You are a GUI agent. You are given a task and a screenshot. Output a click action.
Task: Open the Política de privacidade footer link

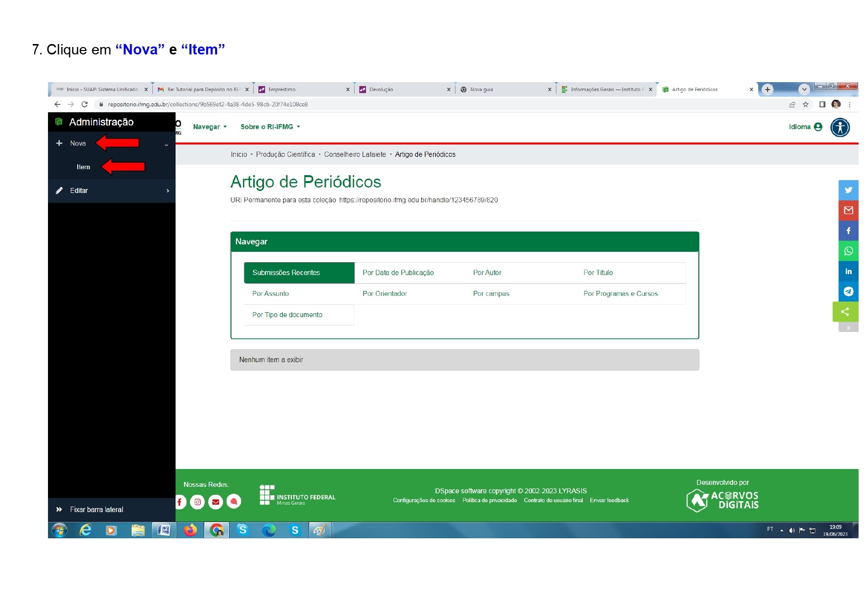click(x=489, y=500)
